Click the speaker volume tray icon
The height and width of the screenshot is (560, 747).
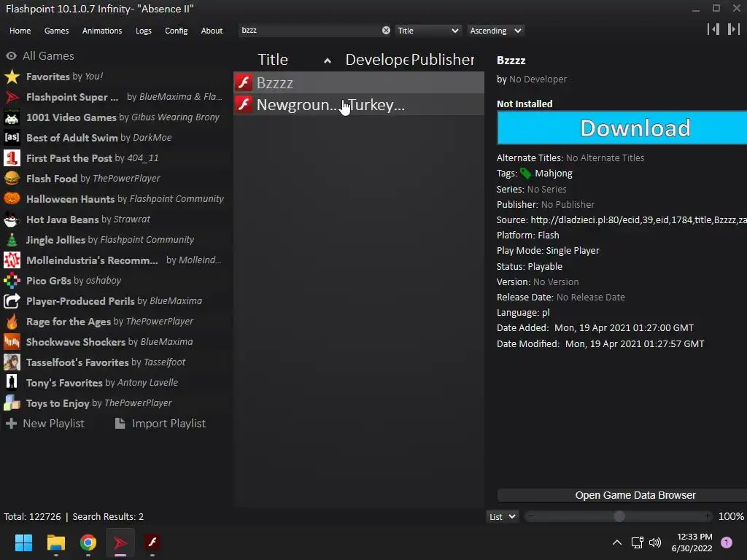[656, 542]
